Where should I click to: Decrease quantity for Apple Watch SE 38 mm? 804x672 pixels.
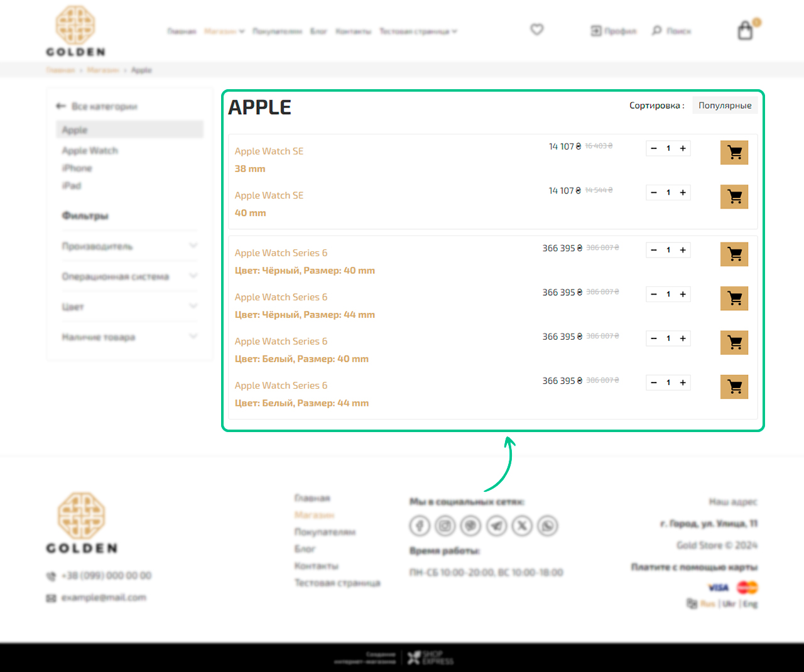tap(654, 148)
